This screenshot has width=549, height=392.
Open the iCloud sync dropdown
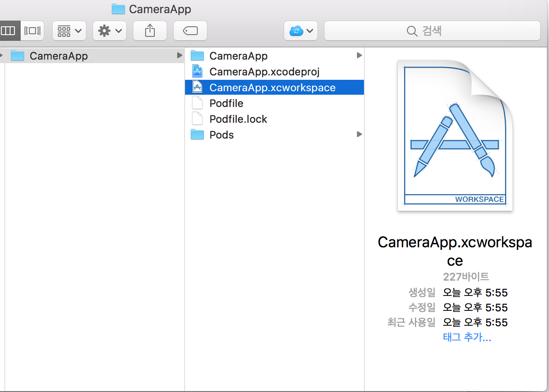pyautogui.click(x=301, y=31)
